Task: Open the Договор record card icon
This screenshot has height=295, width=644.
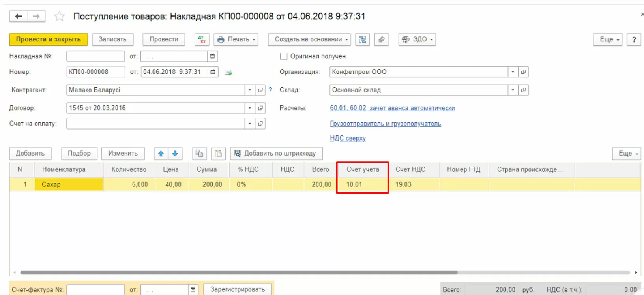Action: click(260, 108)
